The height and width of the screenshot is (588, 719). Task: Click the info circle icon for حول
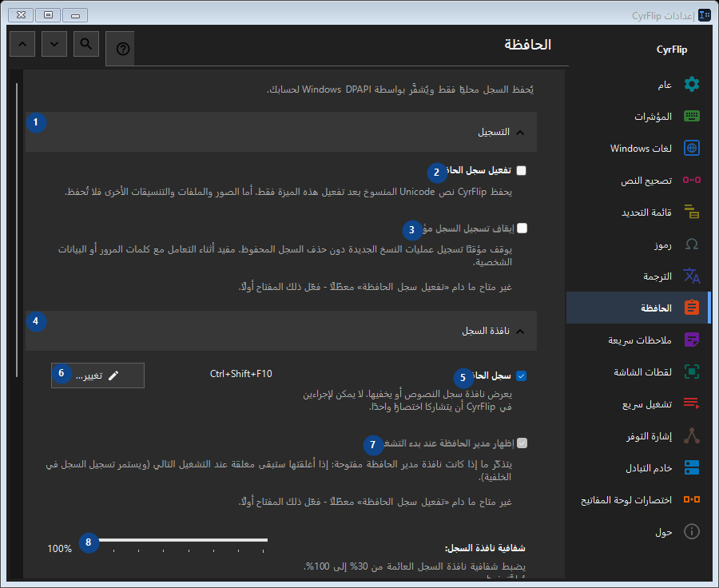coord(692,531)
